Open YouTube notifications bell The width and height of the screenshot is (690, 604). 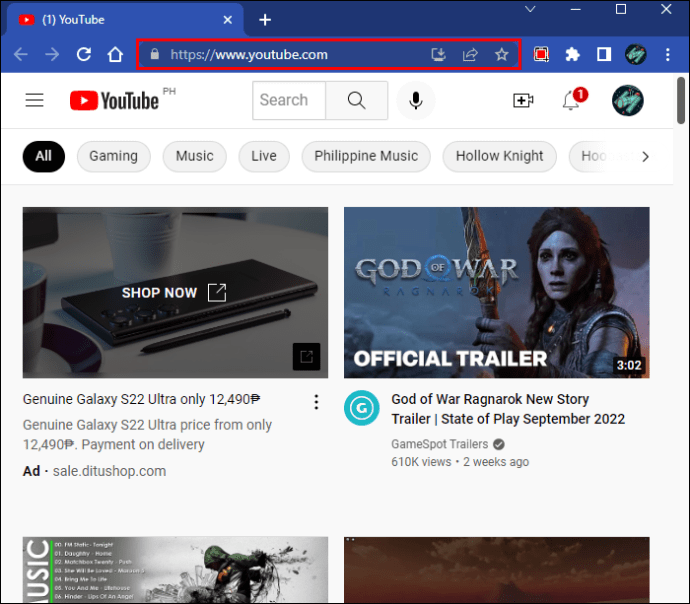click(x=572, y=100)
